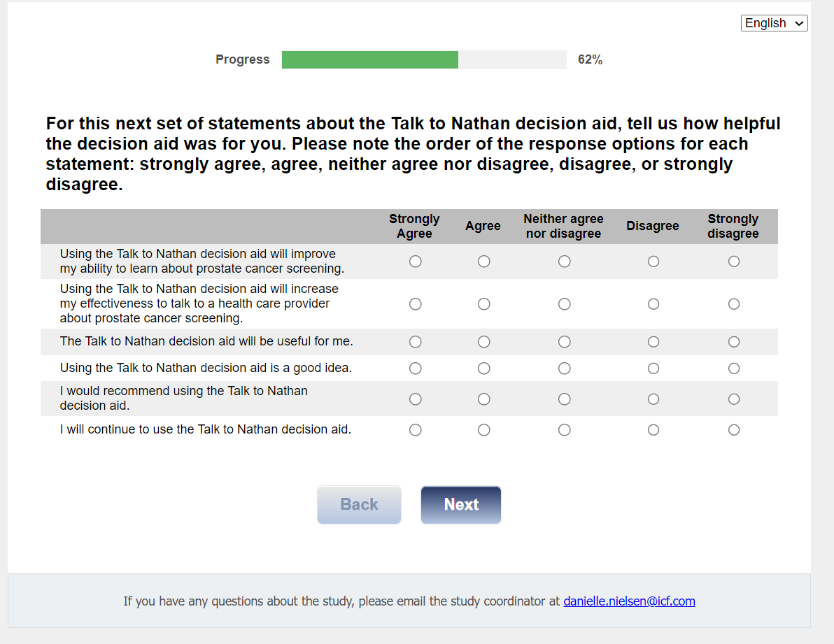Choose Agree for 'is a good idea'
This screenshot has width=834, height=644.
coord(484,368)
